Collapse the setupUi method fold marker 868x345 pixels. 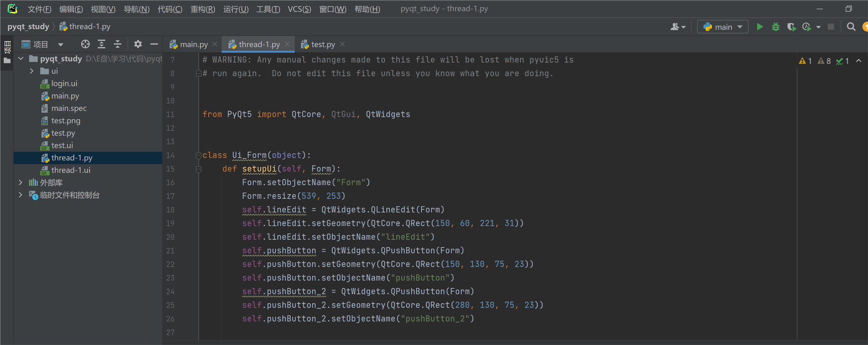pyautogui.click(x=198, y=169)
